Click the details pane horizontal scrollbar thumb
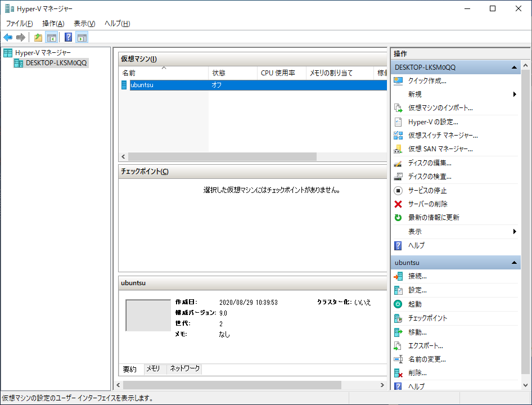This screenshot has height=405, width=532. click(232, 385)
